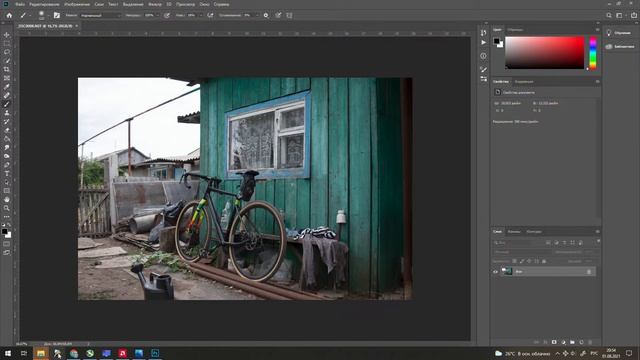Switch to the Каналы tab
The image size is (640, 360).
point(514,231)
